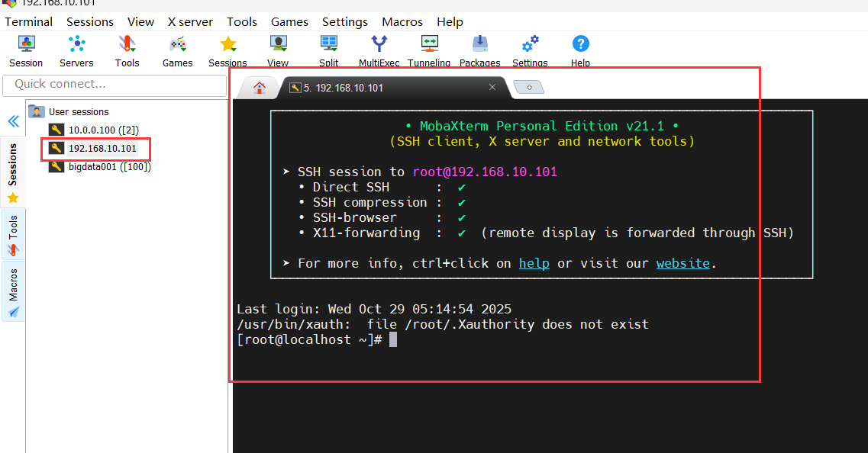This screenshot has width=868, height=453.
Task: Open the View menu in menu bar
Action: click(140, 21)
